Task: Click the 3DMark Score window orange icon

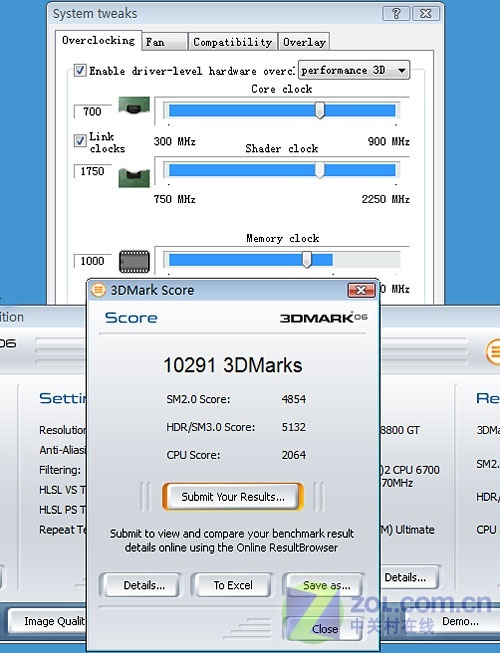Action: (x=99, y=289)
